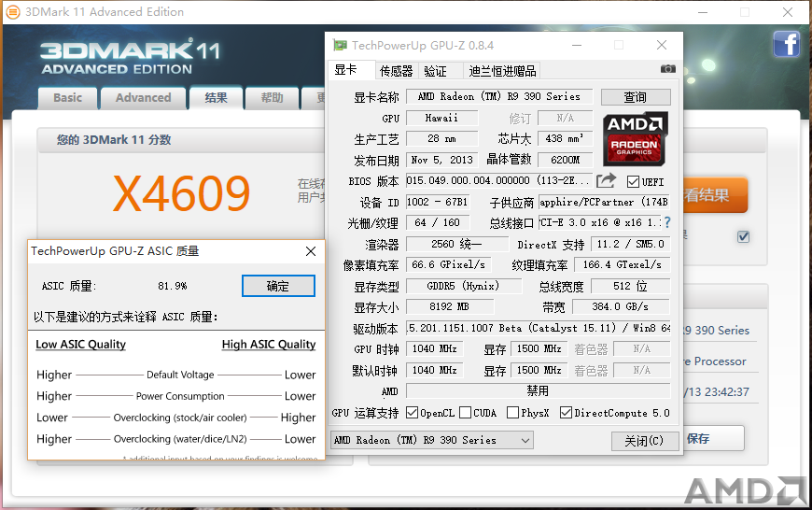
Task: Click the bus interface question mark icon
Action: click(667, 222)
